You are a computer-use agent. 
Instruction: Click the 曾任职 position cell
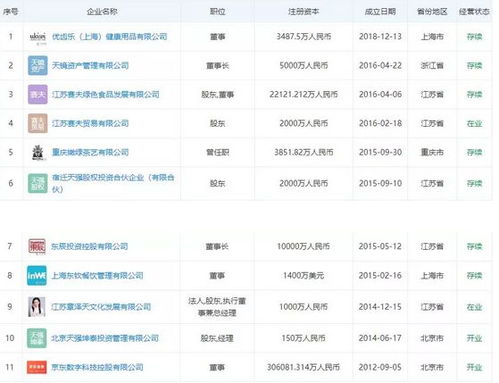coord(217,152)
